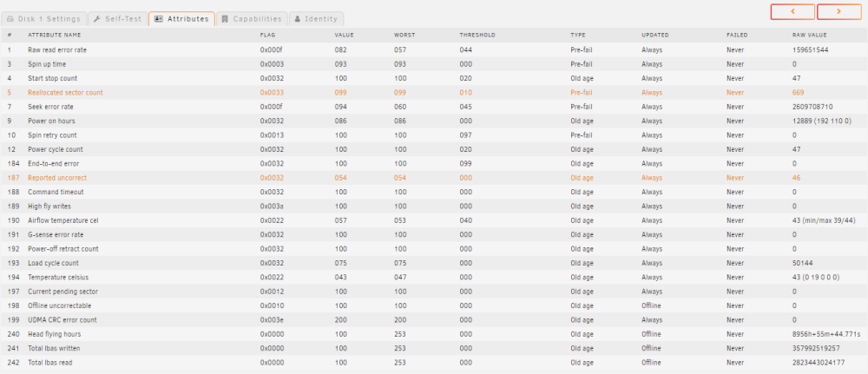Click raw value 159651544 for read errors
Viewport: 868px width, 374px height.
tap(811, 49)
